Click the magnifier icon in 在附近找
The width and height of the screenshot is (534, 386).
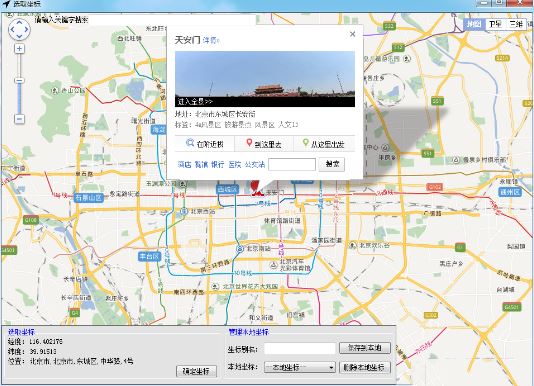tap(190, 143)
